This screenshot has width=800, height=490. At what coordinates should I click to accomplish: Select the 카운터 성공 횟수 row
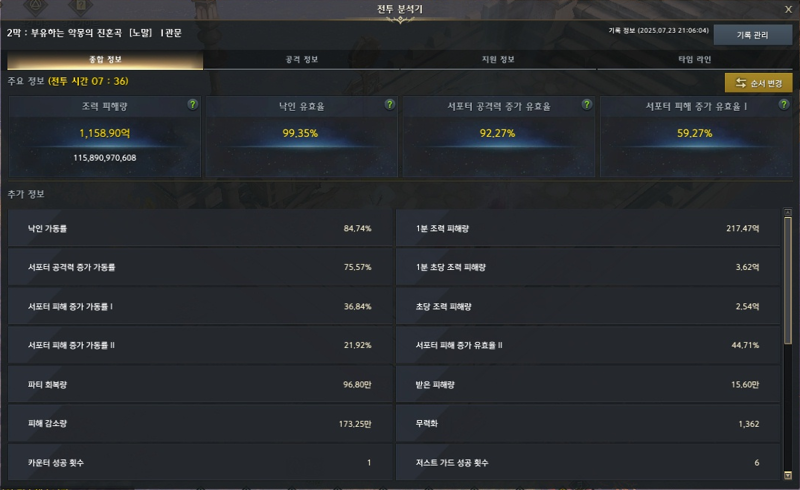click(200, 462)
